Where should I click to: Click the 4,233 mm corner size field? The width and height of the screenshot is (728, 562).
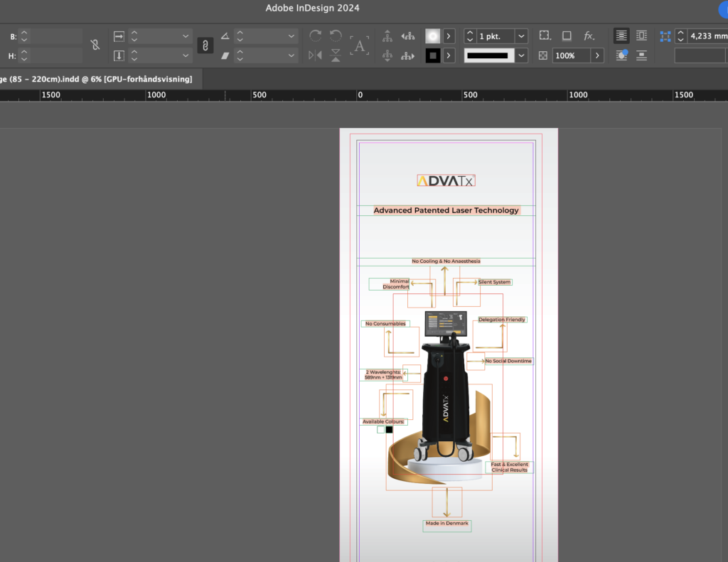[x=707, y=36]
